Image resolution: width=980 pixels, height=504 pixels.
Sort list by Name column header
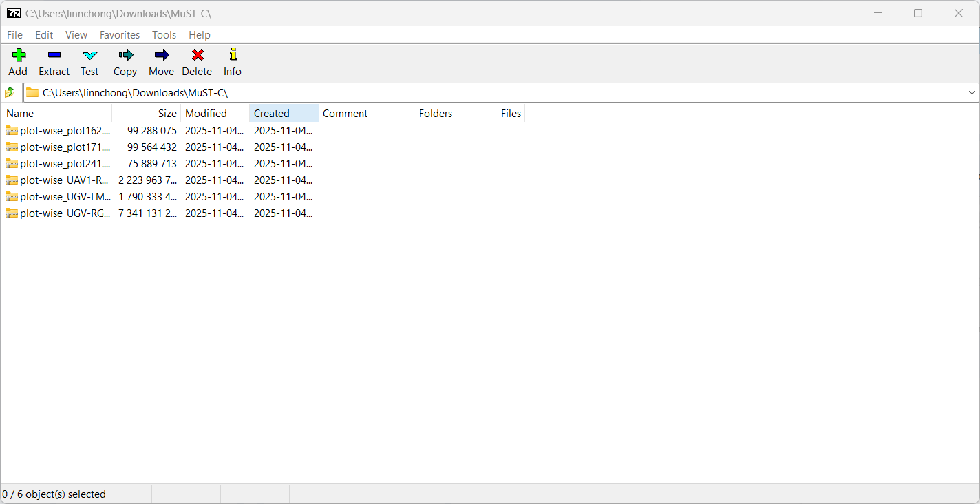(21, 114)
